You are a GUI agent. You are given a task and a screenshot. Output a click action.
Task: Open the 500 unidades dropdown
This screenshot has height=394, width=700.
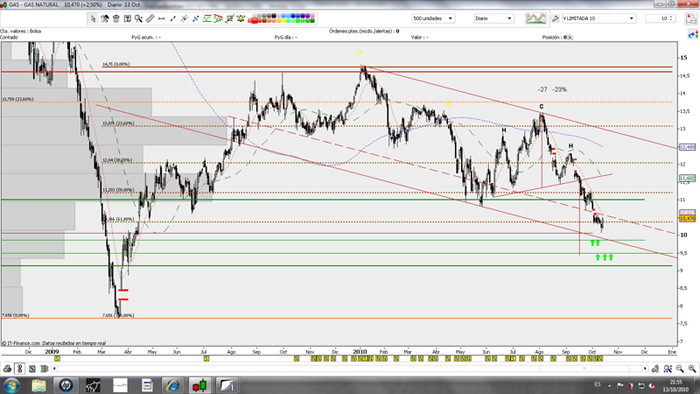point(433,19)
